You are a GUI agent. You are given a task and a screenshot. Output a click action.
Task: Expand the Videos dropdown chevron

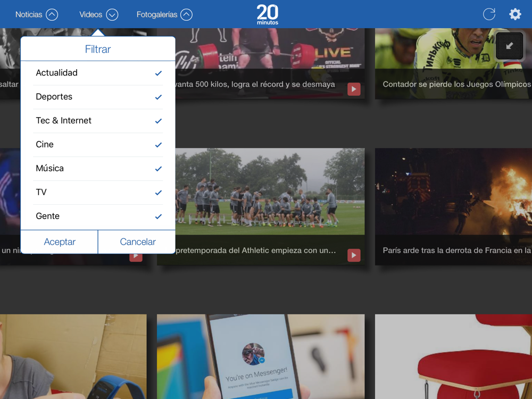pos(112,14)
